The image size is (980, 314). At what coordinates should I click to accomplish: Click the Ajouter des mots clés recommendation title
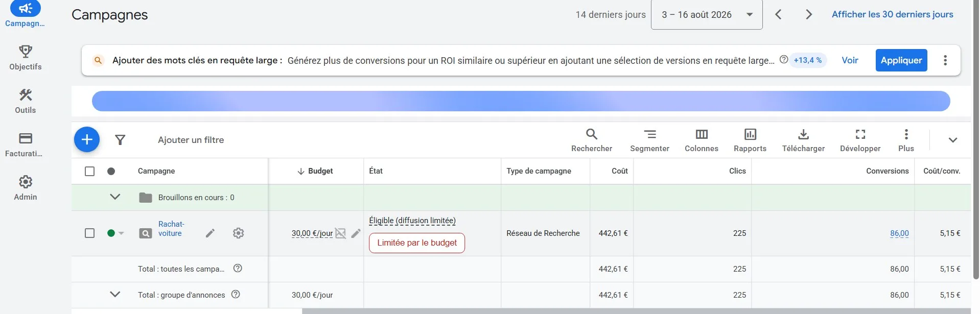[197, 60]
